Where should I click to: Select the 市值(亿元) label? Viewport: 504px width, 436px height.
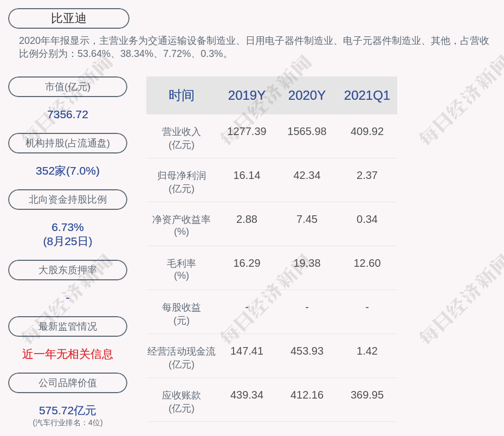[x=68, y=87]
